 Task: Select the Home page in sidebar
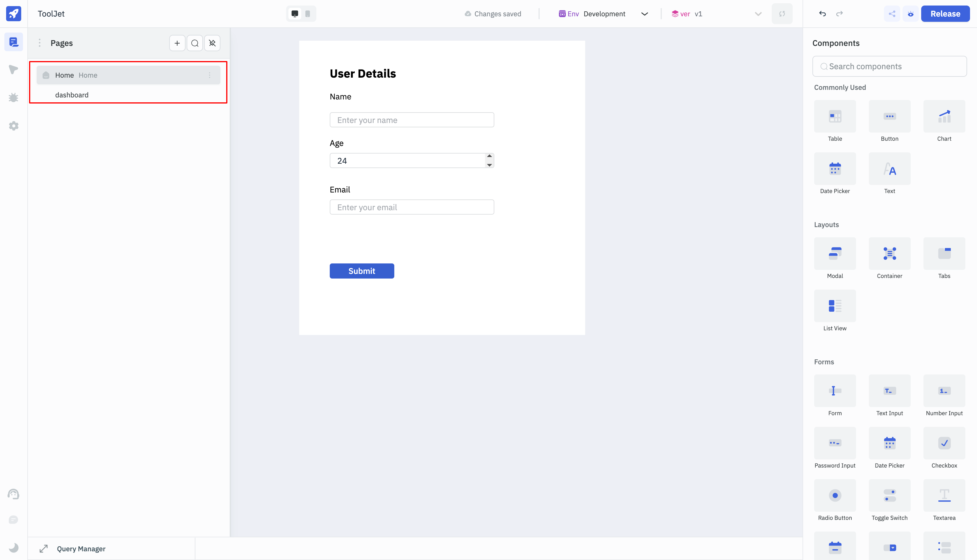click(128, 75)
